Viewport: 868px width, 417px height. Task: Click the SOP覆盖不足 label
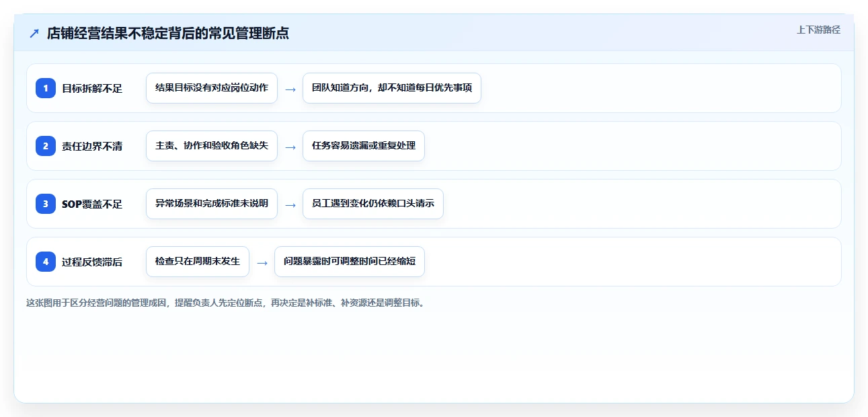tap(92, 204)
